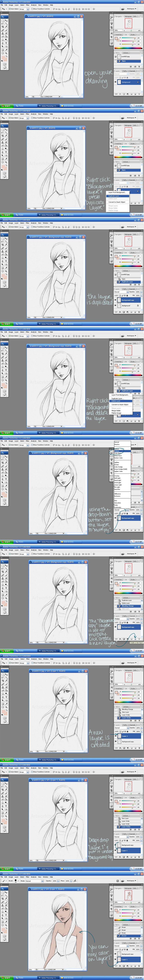The width and height of the screenshot is (144, 980).
Task: Toggle Auto-Select checkbox in 'open your drawing' screenshot
Action: [x=10, y=9]
